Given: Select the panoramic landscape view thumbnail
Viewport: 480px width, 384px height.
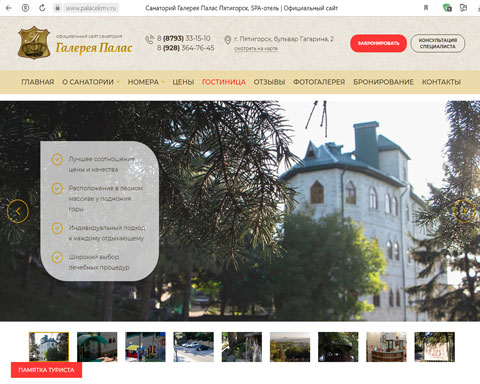Looking at the screenshot, I should 290,347.
